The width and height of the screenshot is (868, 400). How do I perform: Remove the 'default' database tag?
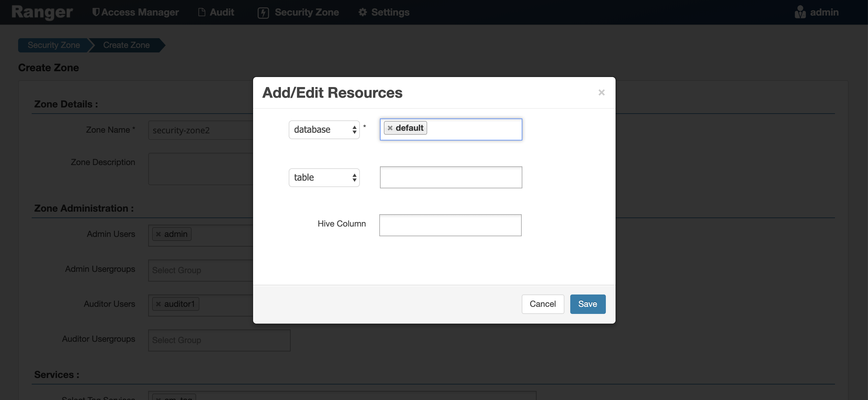[x=390, y=128]
